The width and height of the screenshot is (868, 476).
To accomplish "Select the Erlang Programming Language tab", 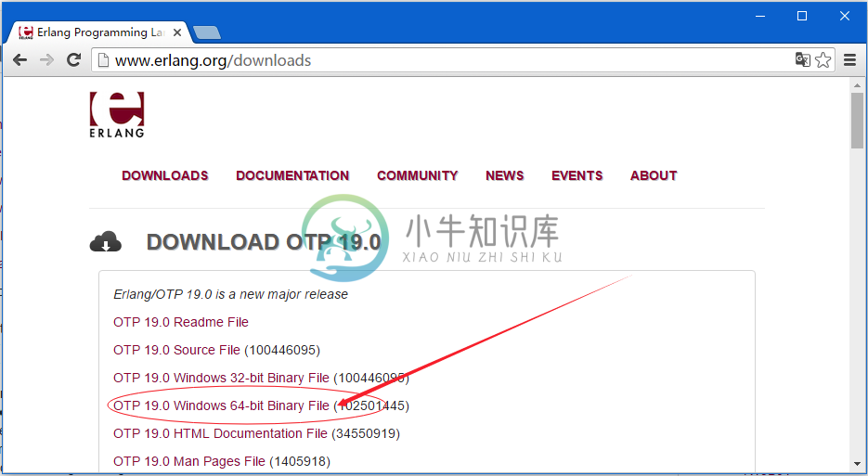I will [98, 32].
